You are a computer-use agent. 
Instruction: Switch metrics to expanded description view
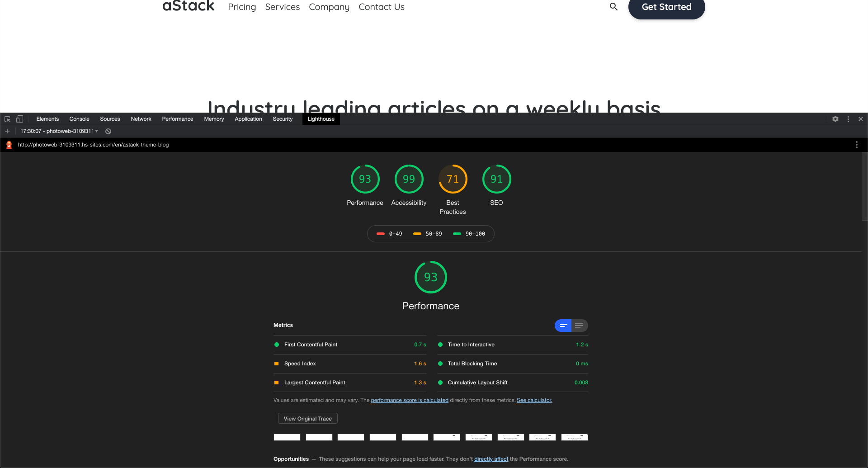(579, 326)
